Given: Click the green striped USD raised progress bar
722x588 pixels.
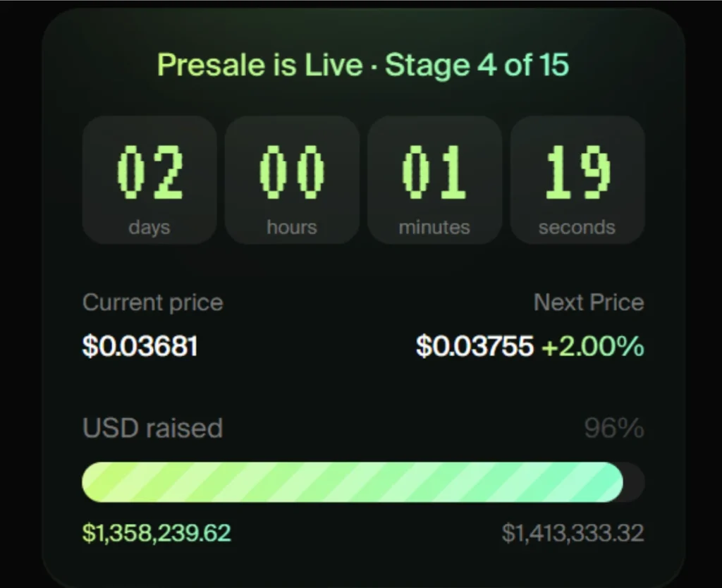Looking at the screenshot, I should (353, 482).
